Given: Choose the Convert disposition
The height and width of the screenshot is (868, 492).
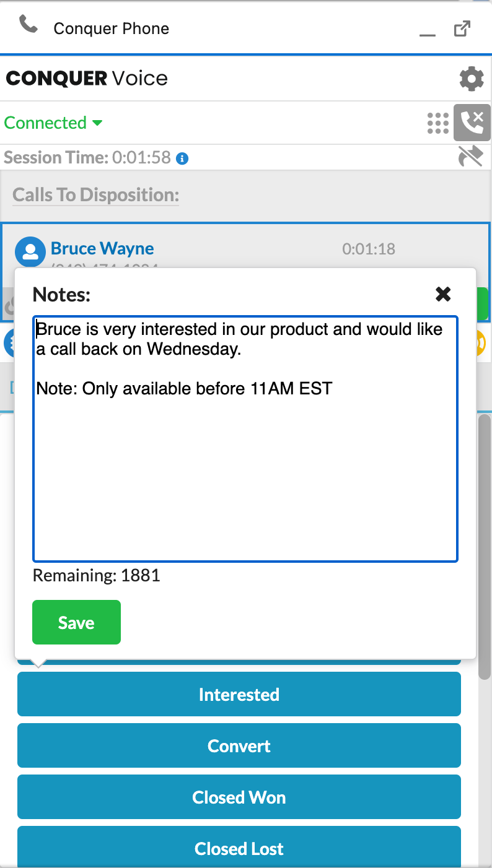Looking at the screenshot, I should (x=239, y=745).
